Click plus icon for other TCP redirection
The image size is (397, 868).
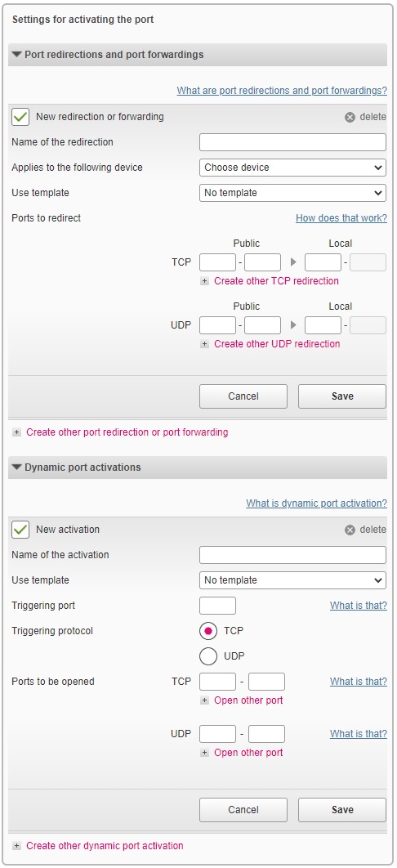click(x=204, y=281)
